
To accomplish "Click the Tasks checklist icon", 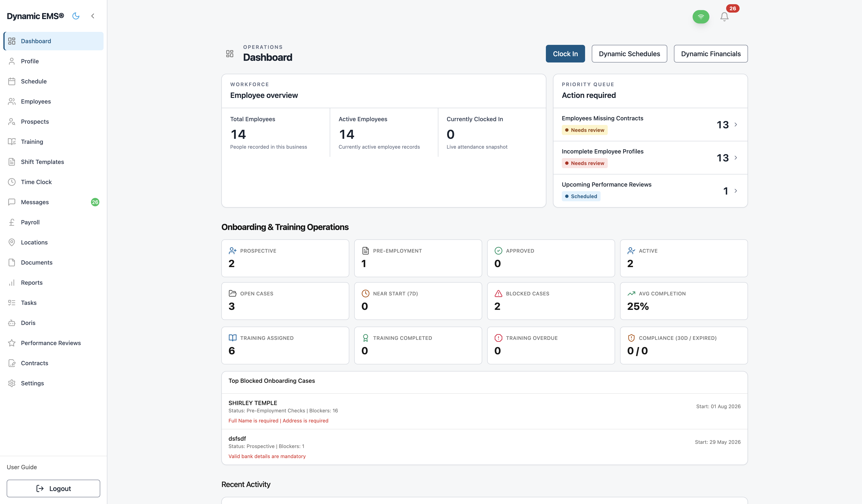I will click(x=12, y=303).
